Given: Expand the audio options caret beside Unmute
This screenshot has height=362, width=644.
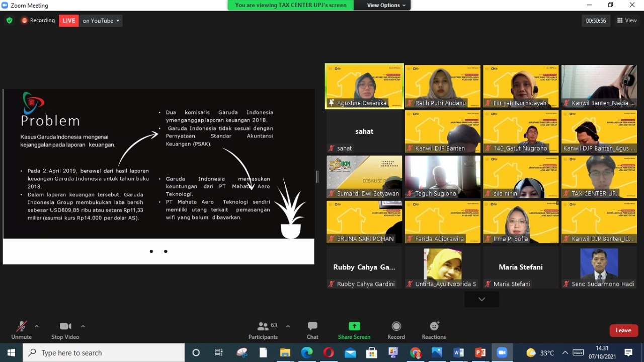Looking at the screenshot, I should [37, 326].
